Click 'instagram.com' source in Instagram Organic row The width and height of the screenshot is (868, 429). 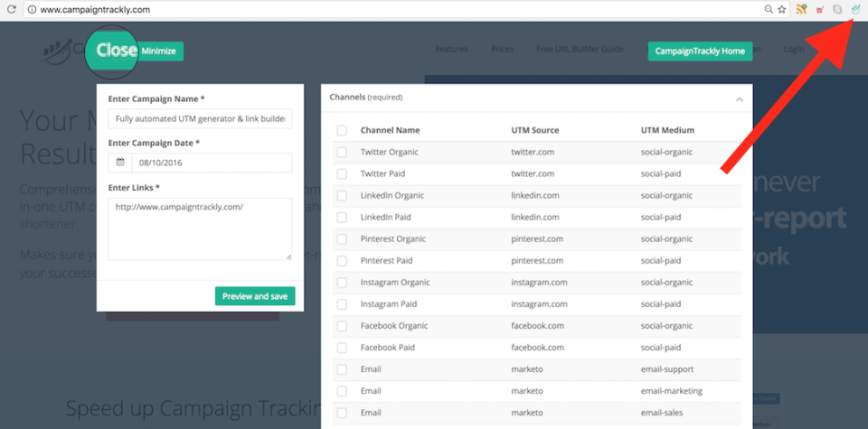[539, 283]
